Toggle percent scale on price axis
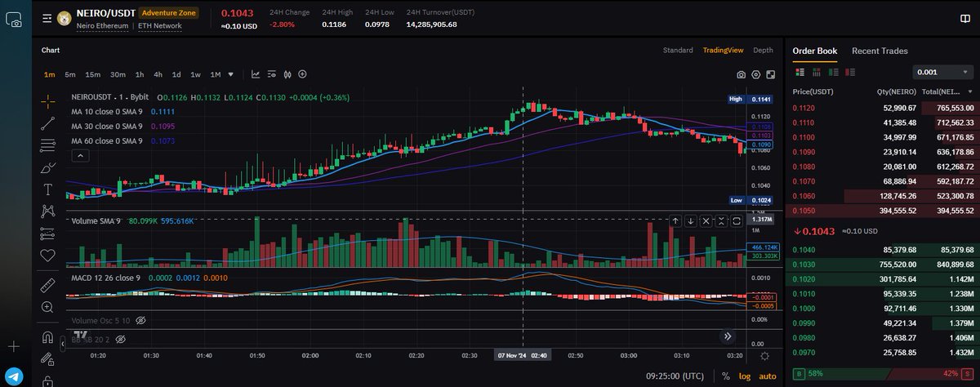 pyautogui.click(x=725, y=376)
